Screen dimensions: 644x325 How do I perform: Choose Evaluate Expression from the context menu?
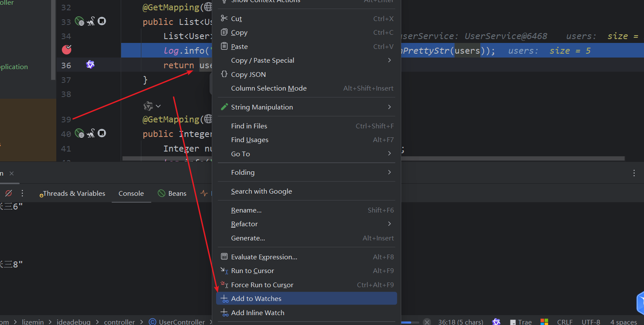tap(264, 257)
